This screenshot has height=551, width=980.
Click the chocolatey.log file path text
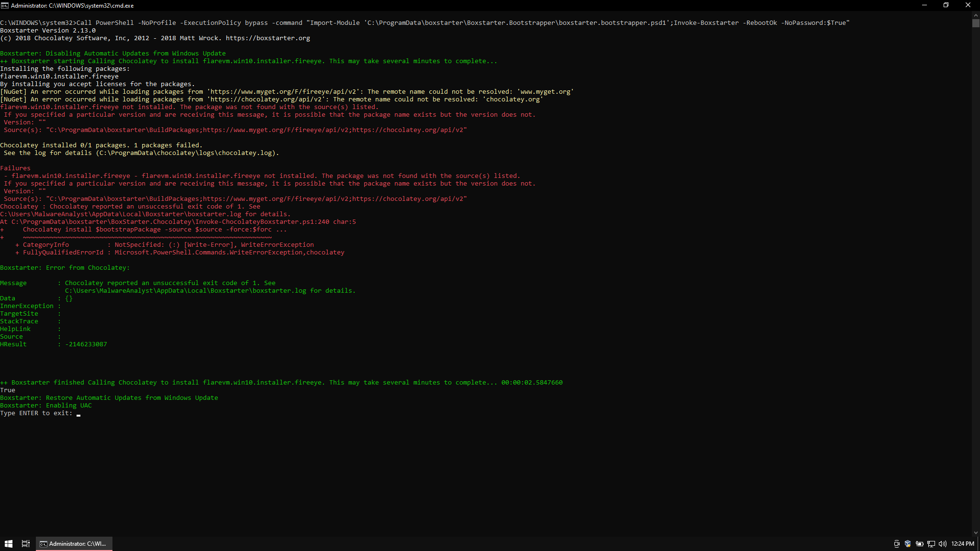click(188, 153)
